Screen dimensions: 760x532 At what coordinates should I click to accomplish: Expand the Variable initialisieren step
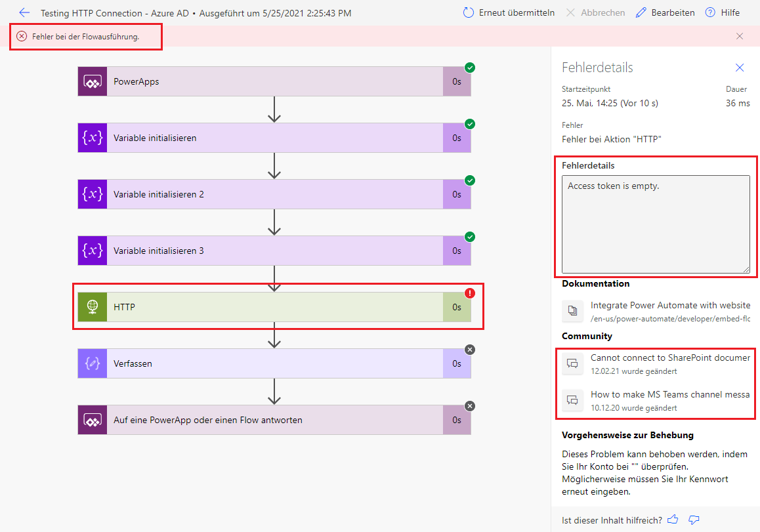click(274, 138)
